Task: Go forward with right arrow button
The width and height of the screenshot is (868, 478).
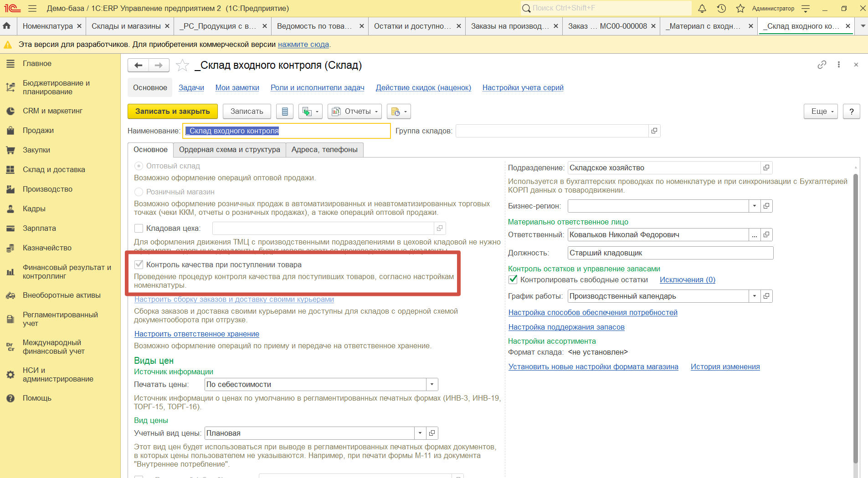Action: (x=159, y=66)
